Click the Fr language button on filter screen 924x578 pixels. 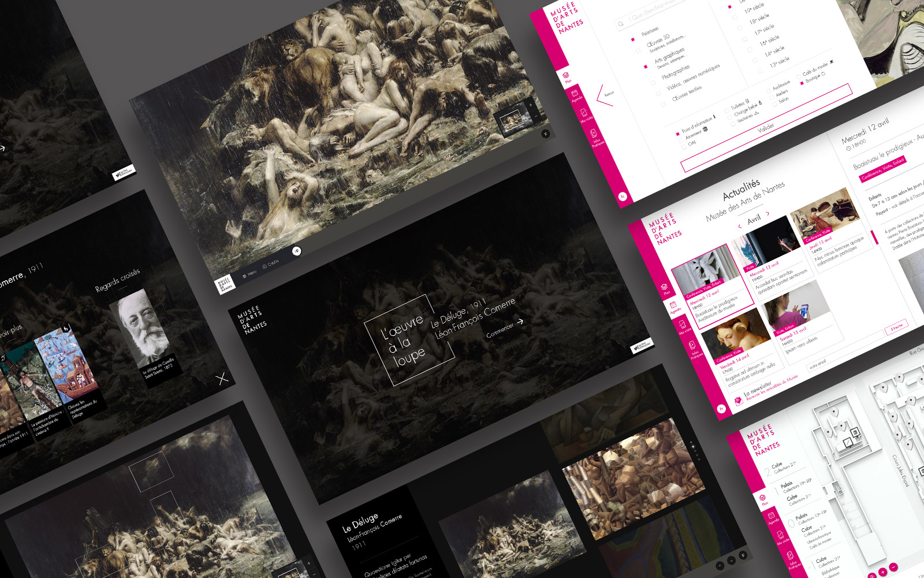(x=623, y=196)
